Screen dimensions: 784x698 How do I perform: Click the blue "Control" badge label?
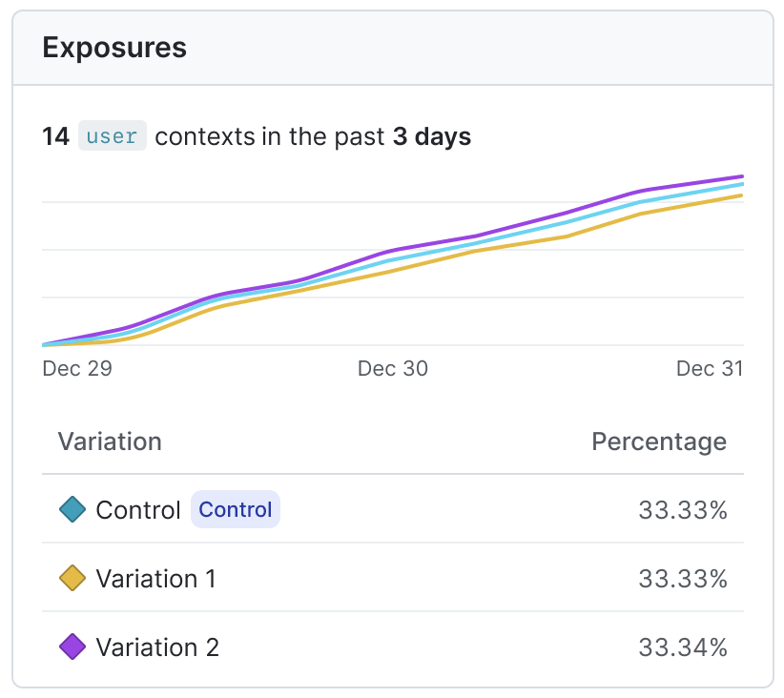pos(236,510)
